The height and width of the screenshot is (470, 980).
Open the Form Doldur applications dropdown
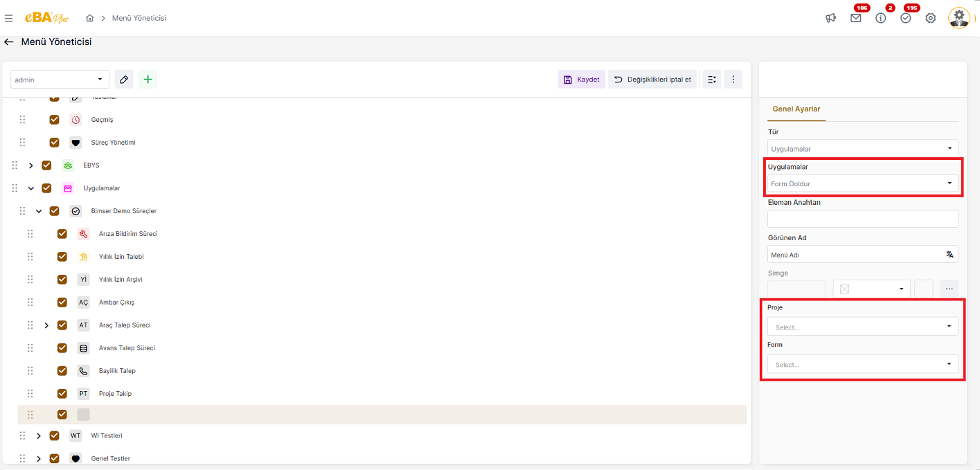pos(863,183)
